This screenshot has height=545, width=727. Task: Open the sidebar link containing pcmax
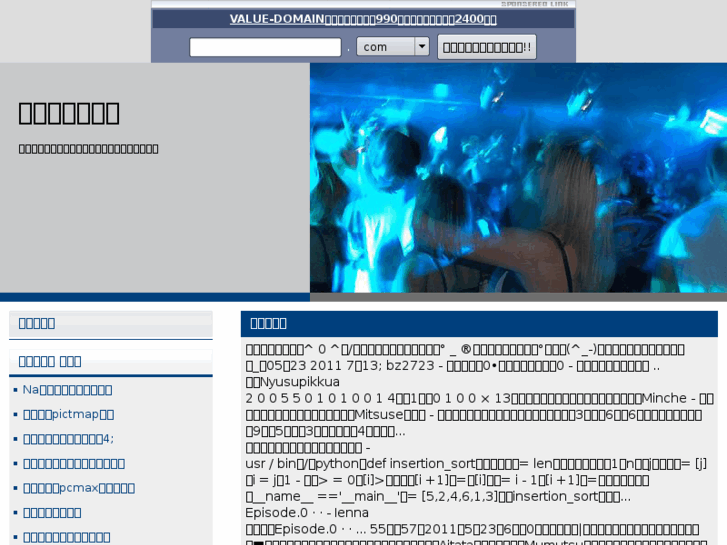[x=79, y=488]
